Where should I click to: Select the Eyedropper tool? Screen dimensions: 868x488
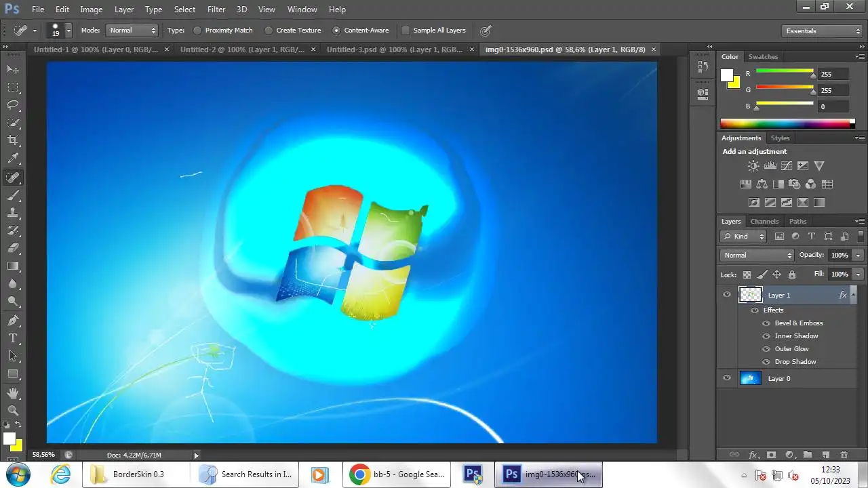click(13, 159)
